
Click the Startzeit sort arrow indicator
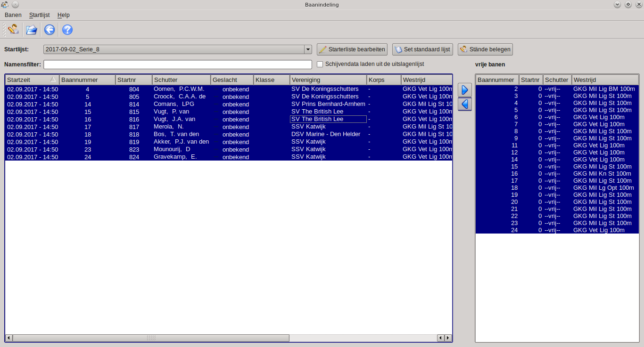53,80
